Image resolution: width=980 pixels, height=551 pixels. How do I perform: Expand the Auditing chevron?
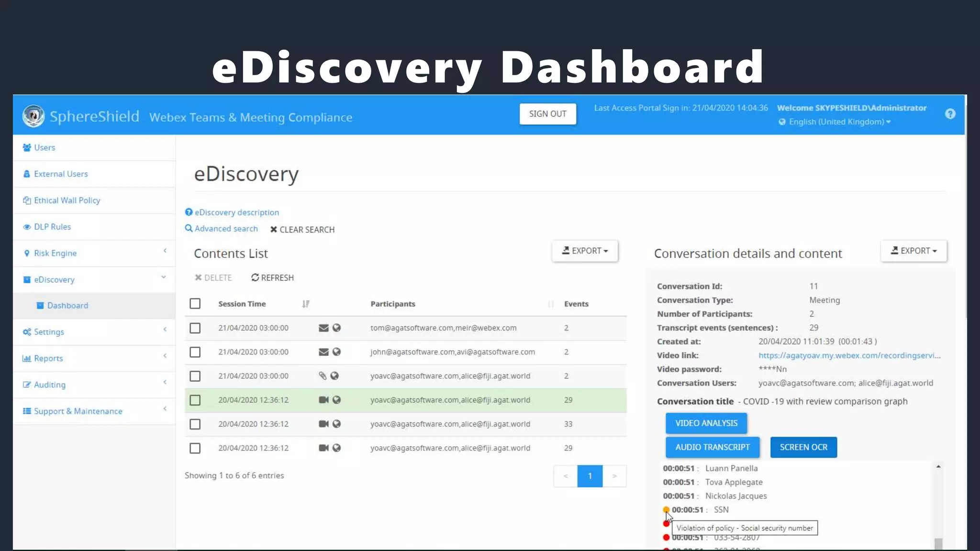pyautogui.click(x=165, y=382)
